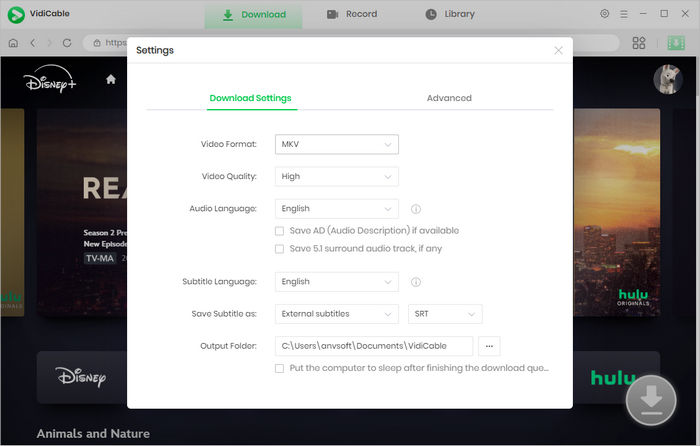This screenshot has height=446, width=700.
Task: Browse output folder with ellipsis button
Action: tap(489, 346)
